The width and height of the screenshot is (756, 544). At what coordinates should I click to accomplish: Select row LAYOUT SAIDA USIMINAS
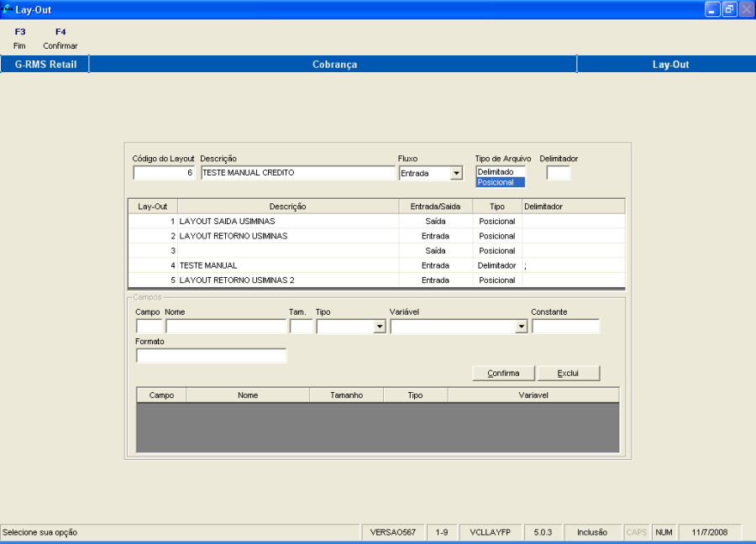287,222
